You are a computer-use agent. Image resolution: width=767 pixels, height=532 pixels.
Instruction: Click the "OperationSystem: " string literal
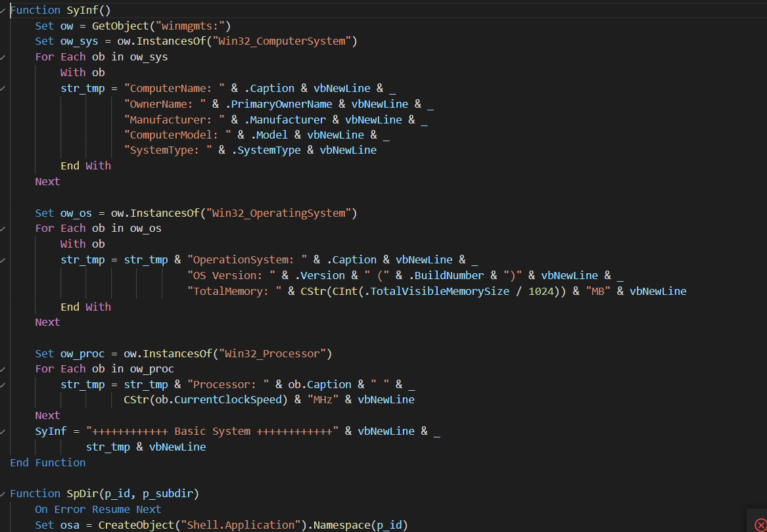tap(247, 259)
